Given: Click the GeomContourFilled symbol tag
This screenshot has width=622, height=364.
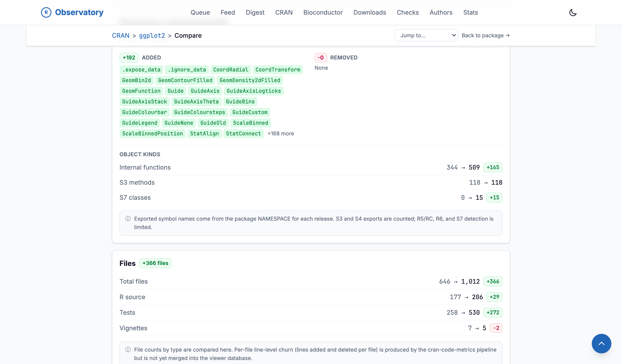Looking at the screenshot, I should (185, 80).
